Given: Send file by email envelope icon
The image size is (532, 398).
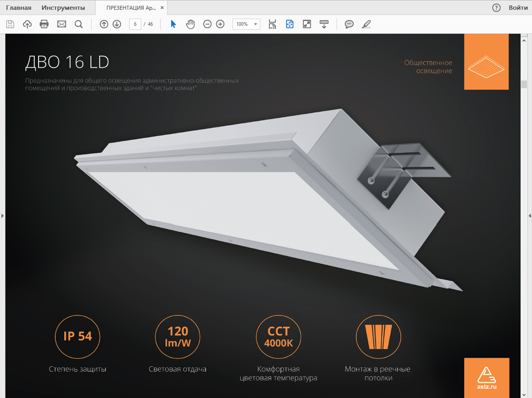Looking at the screenshot, I should point(62,24).
